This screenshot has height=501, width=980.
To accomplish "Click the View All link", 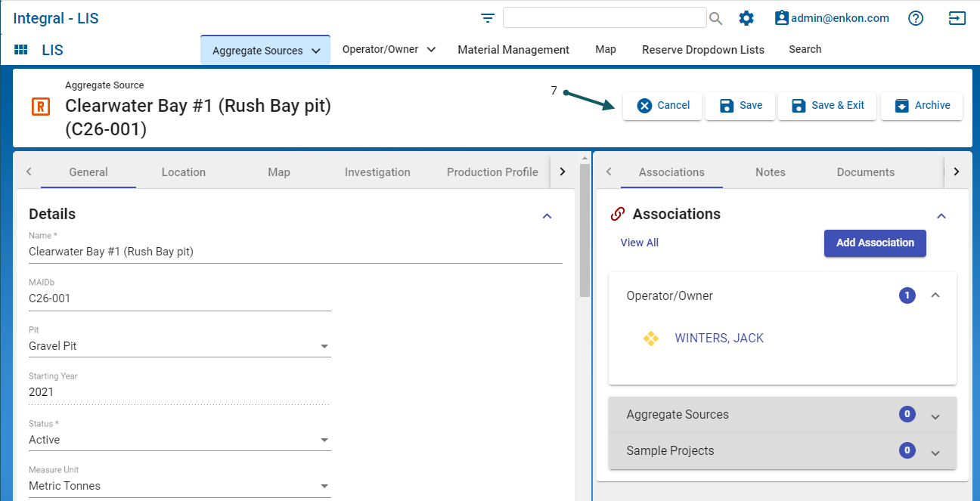I will tap(639, 243).
